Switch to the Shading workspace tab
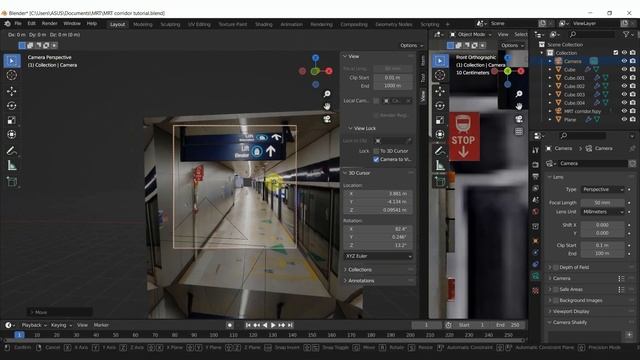Screen dimensions: 640x360 [x=264, y=24]
